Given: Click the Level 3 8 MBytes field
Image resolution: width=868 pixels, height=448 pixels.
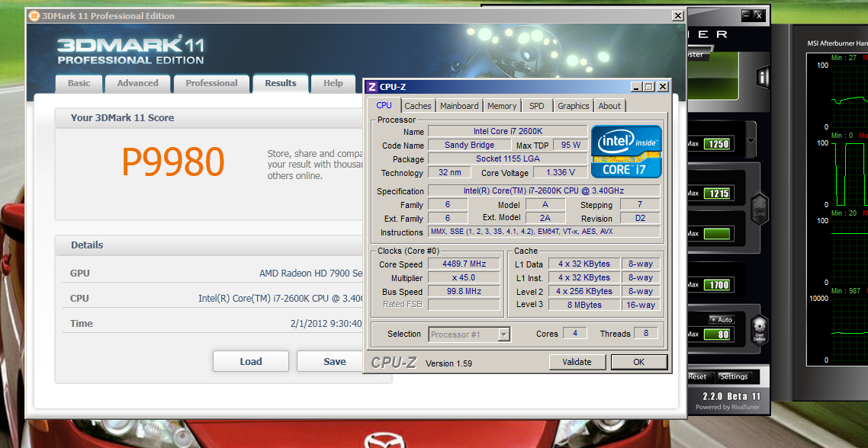Looking at the screenshot, I should click(583, 305).
